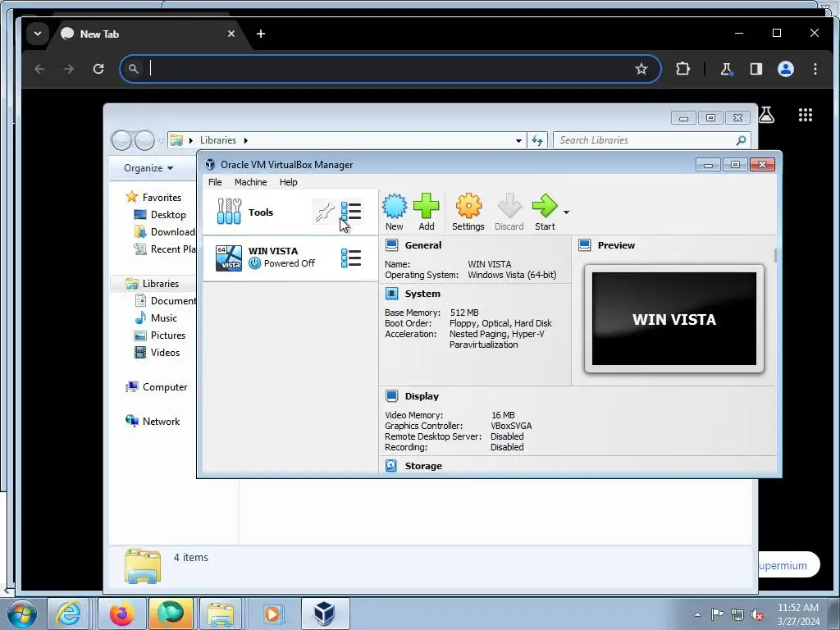The image size is (840, 630).
Task: Open the Machine menu in VirtualBox
Action: (251, 182)
